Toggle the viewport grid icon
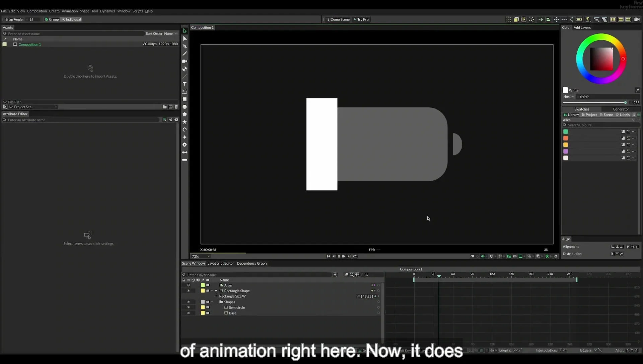This screenshot has height=364, width=643. pos(500,257)
